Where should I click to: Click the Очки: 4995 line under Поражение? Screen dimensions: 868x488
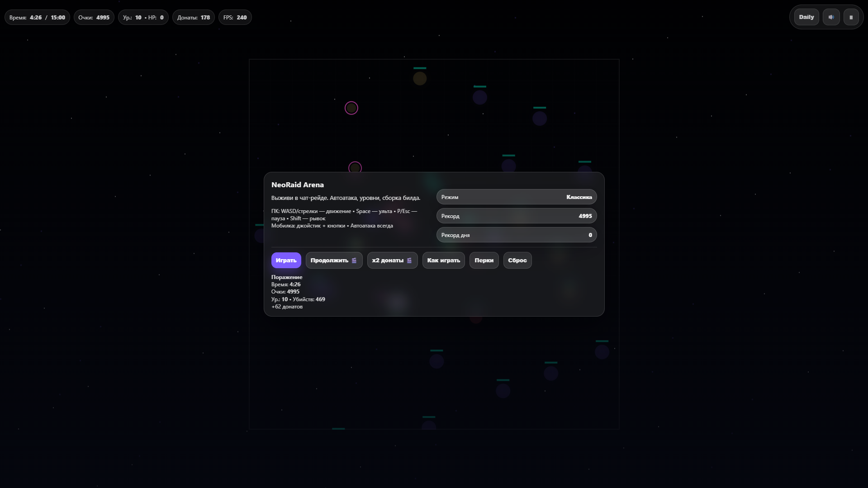click(285, 292)
